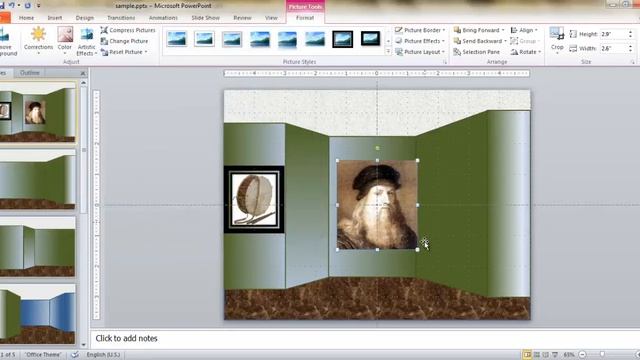640x360 pixels.
Task: Apply the thick black frame picture style
Action: (342, 39)
